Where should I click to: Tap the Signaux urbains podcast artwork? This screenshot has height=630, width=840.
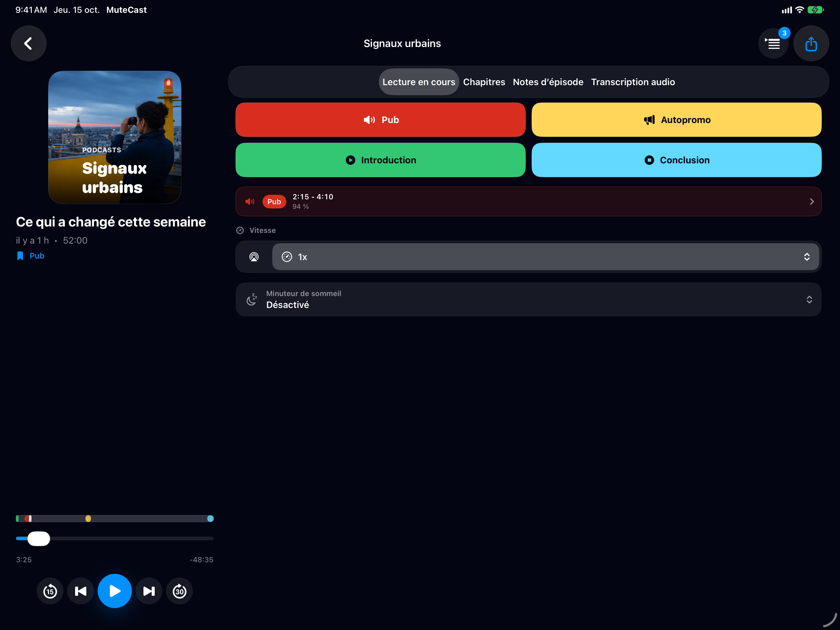(115, 137)
